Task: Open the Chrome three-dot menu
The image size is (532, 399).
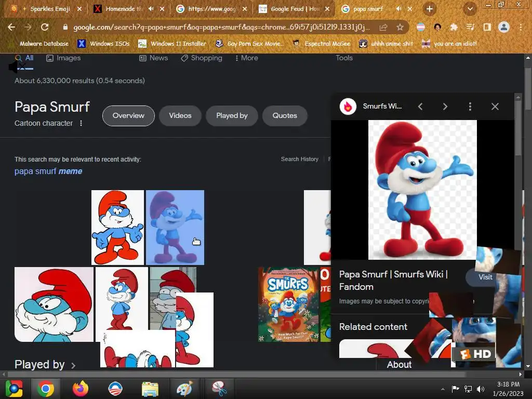Action: 521,27
